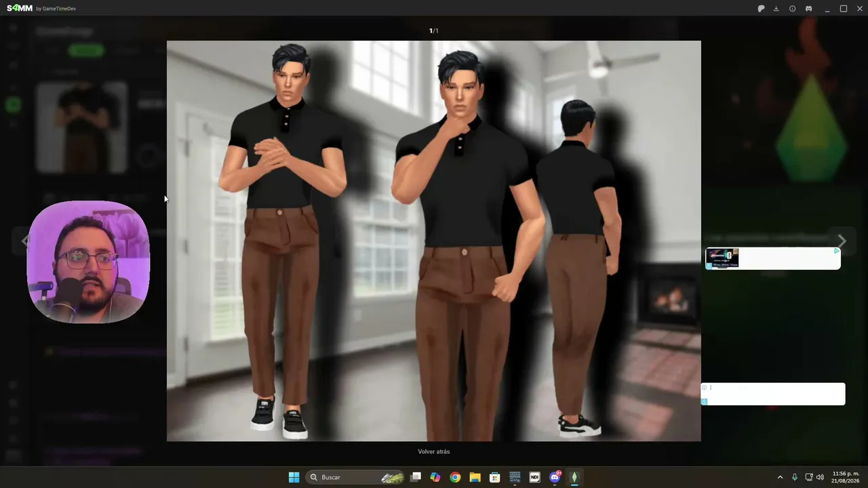Open Discord from the taskbar
868x488 pixels.
[555, 477]
